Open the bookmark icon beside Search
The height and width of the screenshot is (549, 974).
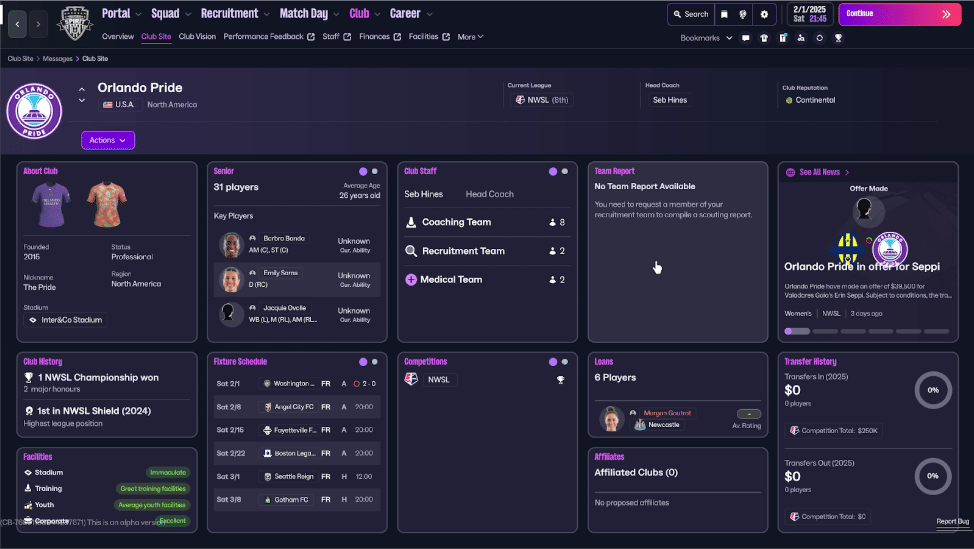point(724,14)
